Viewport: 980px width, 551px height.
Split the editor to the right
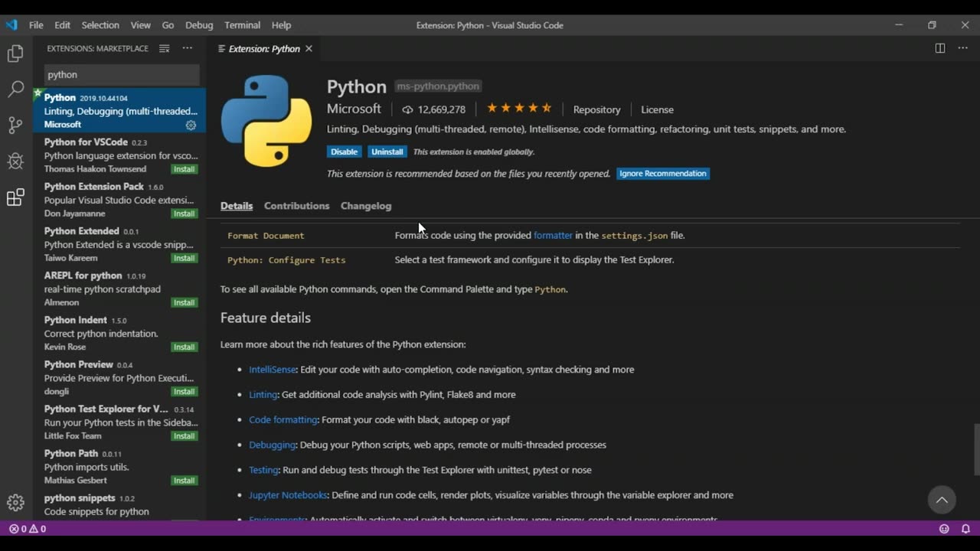click(x=940, y=48)
